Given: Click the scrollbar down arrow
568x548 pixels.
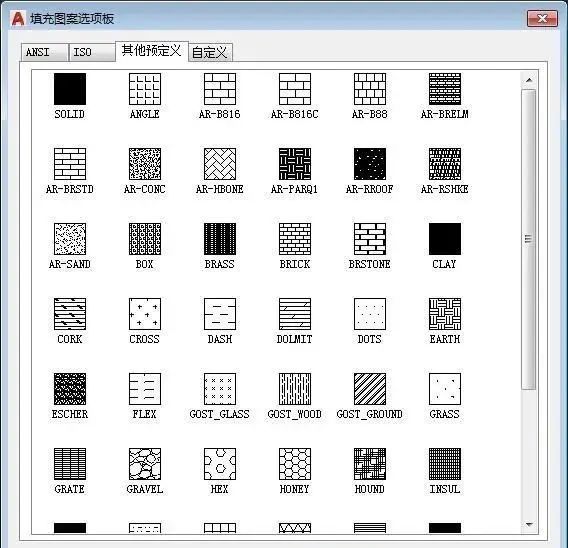Looking at the screenshot, I should pyautogui.click(x=529, y=524).
